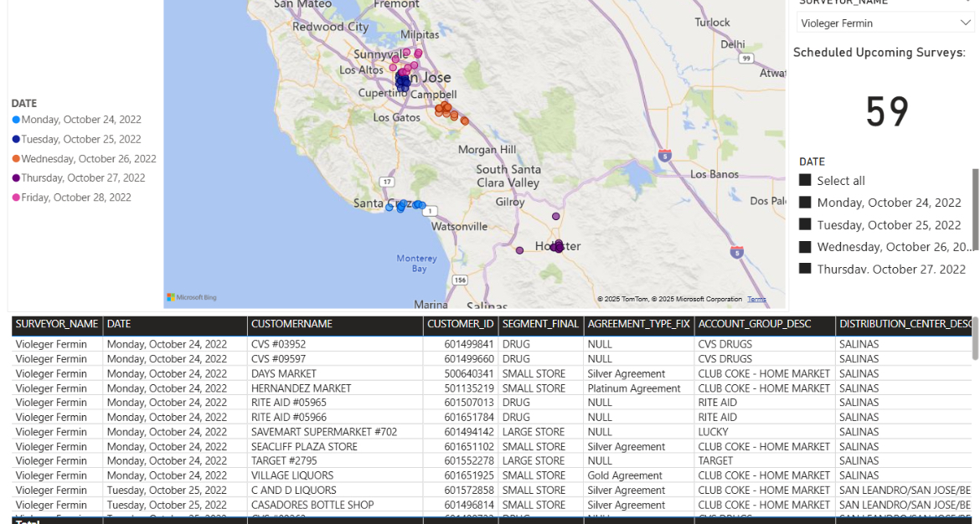Click the Highway 17 shield on the map
The height and width of the screenshot is (524, 980).
386,182
